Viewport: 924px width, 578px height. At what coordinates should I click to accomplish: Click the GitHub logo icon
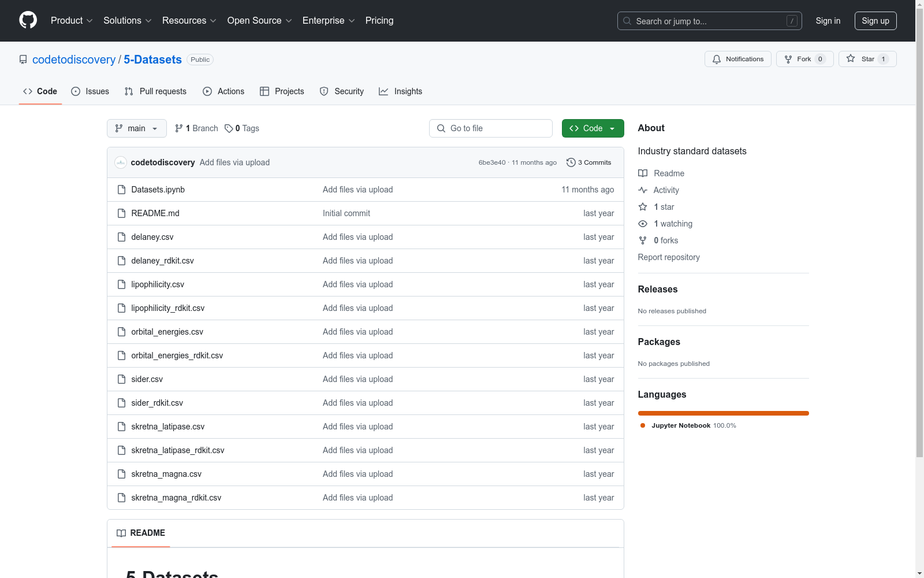click(28, 20)
